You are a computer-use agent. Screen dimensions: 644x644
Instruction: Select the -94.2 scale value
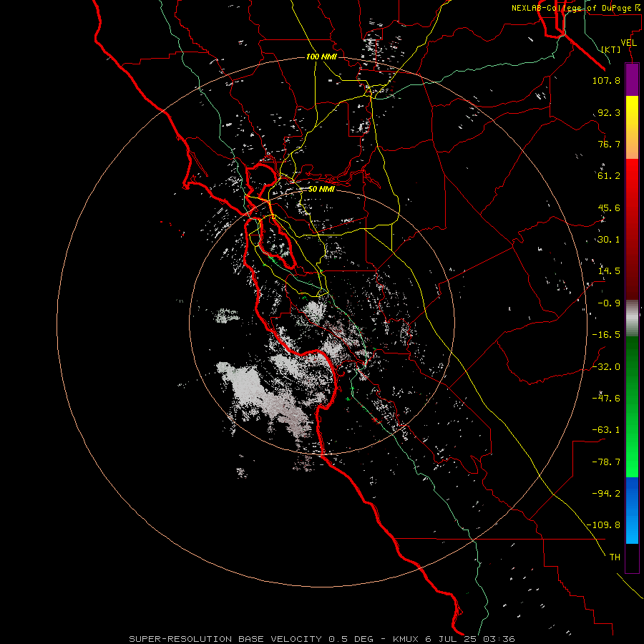point(606,493)
